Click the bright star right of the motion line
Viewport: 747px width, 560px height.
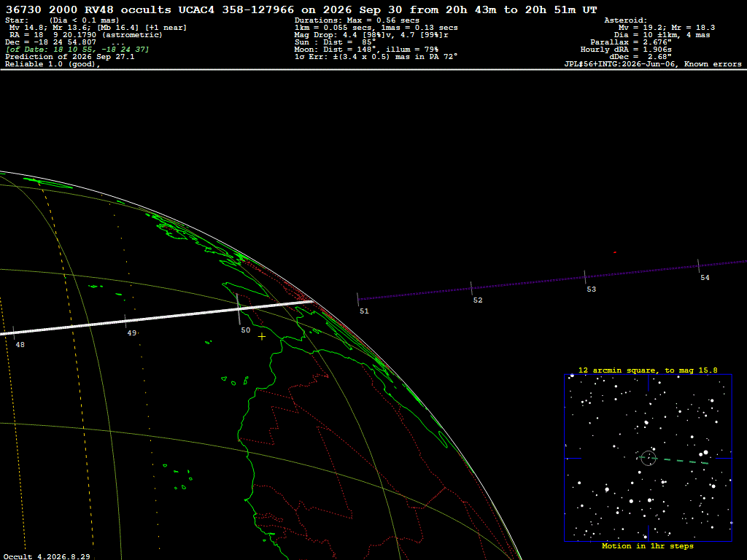tap(705, 452)
